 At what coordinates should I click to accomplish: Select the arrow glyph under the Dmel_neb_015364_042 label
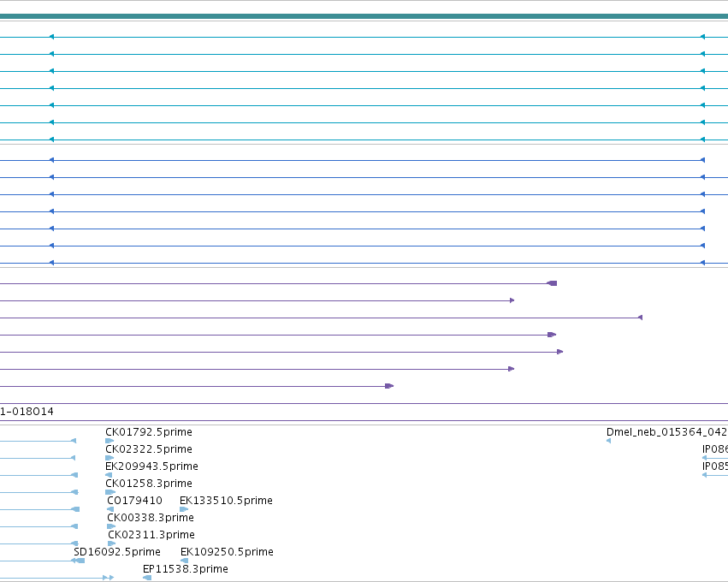tap(609, 441)
